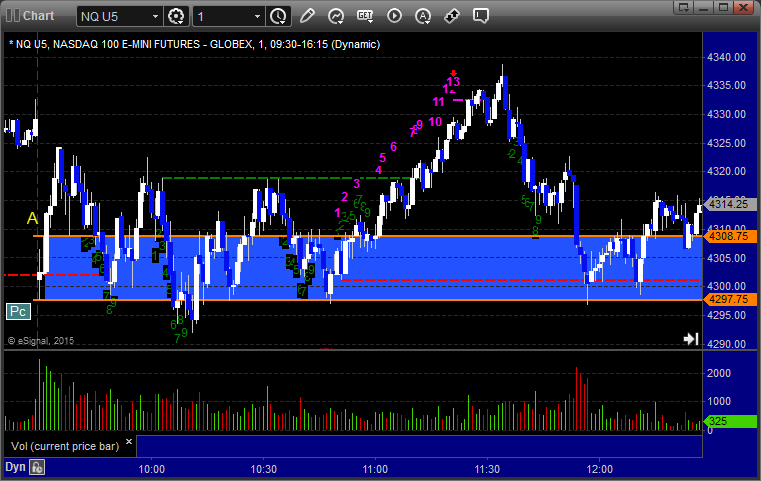Click the Vol (current price bar) label
This screenshot has width=761, height=481.
click(x=65, y=446)
